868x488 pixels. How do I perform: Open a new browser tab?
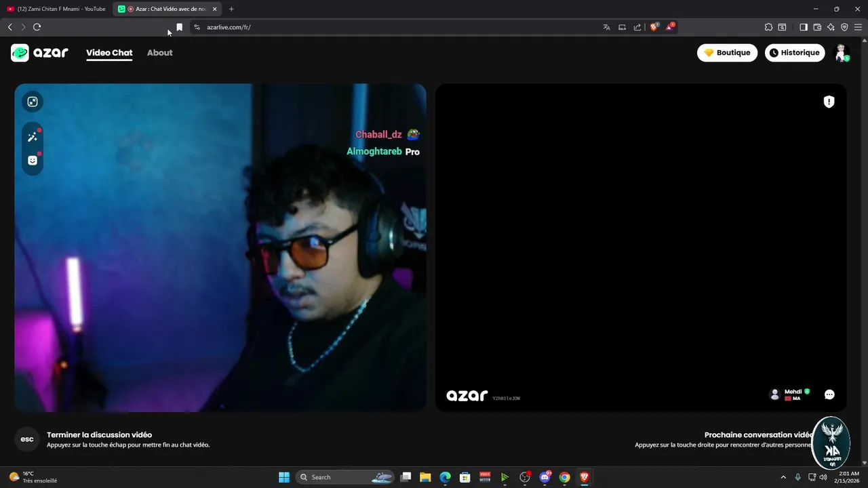pyautogui.click(x=231, y=9)
